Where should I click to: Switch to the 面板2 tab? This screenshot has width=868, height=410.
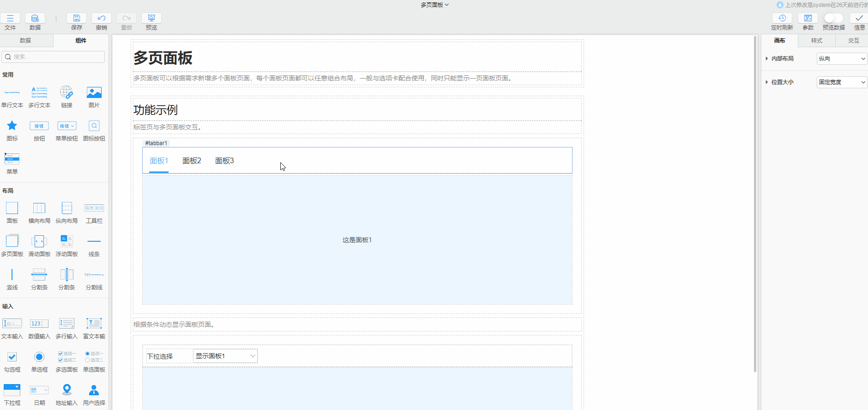click(x=192, y=161)
